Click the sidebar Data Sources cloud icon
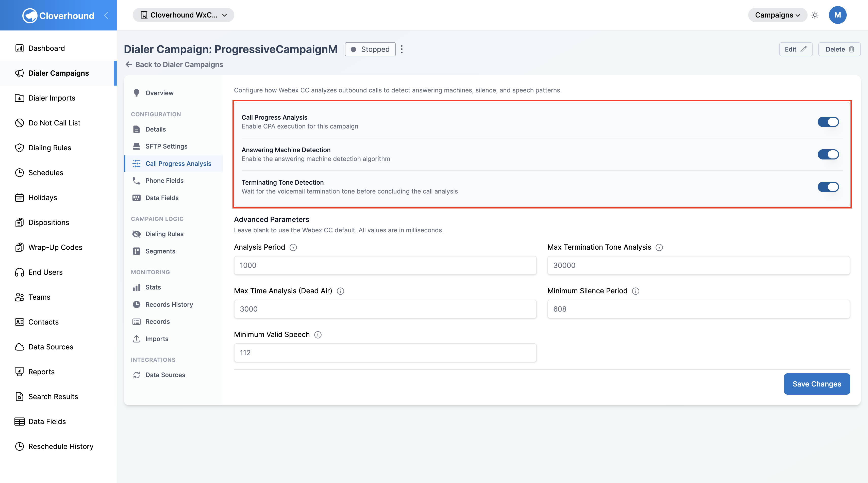Image resolution: width=868 pixels, height=483 pixels. coord(19,347)
